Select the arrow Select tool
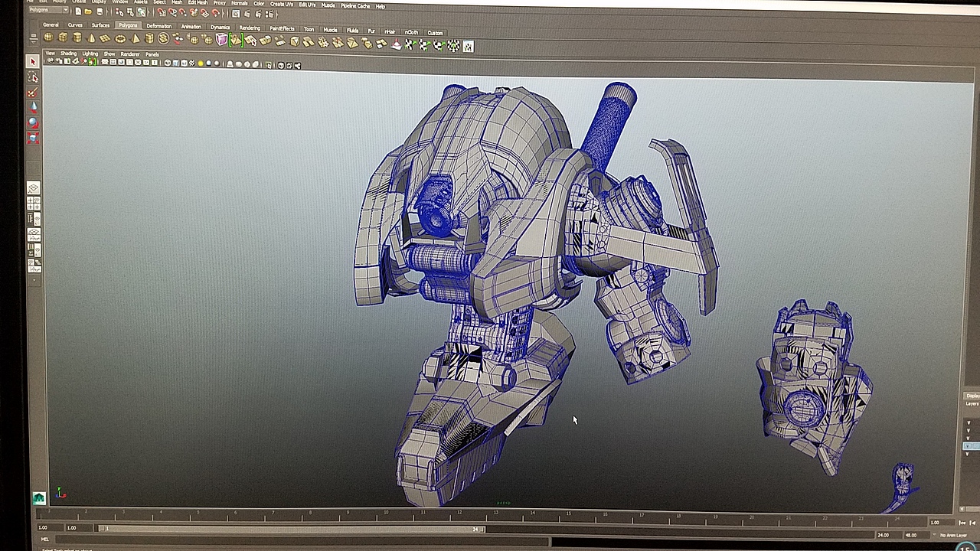The width and height of the screenshot is (980, 551). coord(33,61)
